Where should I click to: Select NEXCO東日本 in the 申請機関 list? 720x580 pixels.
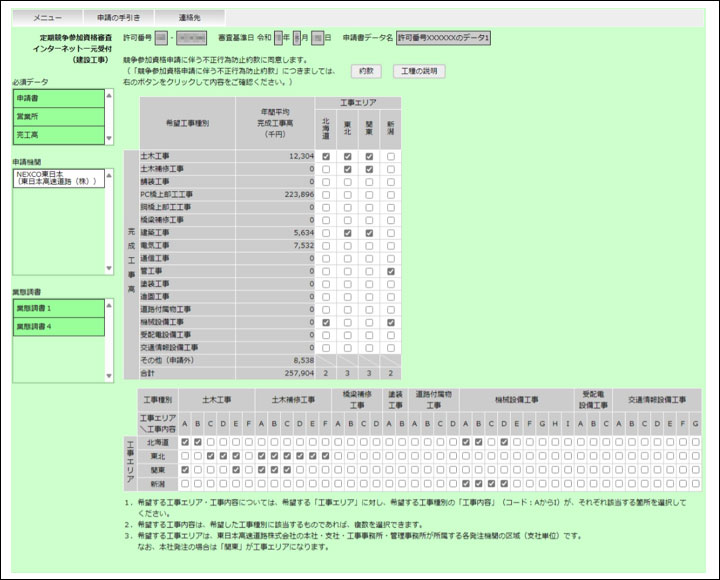pyautogui.click(x=59, y=178)
